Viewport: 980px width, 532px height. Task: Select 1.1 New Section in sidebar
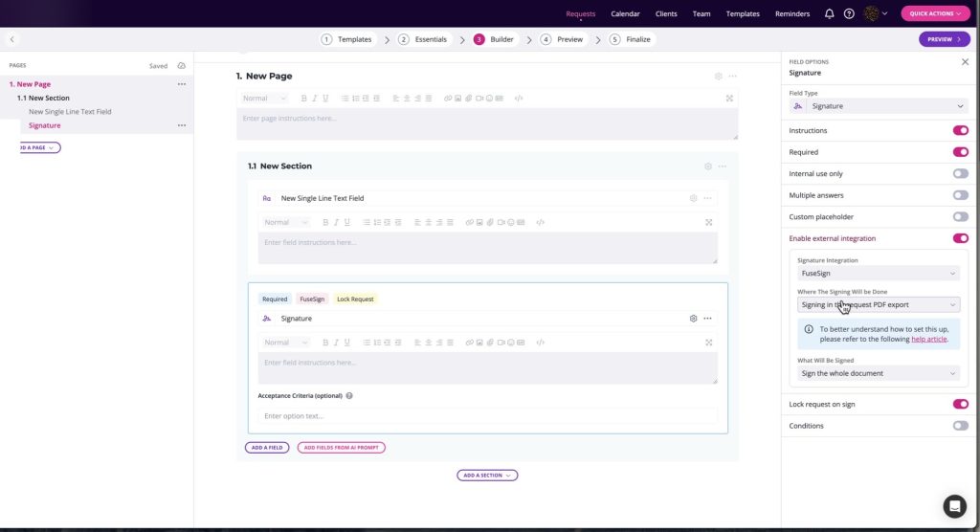tap(43, 98)
